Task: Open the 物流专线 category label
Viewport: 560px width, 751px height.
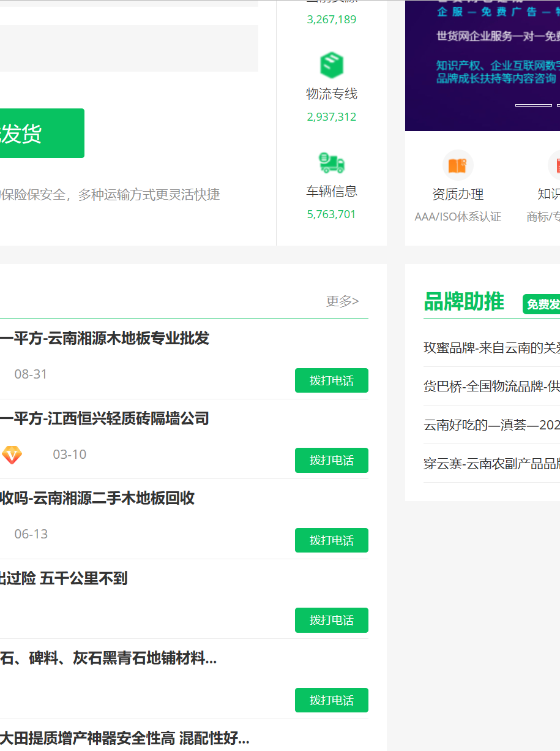Action: pos(332,94)
